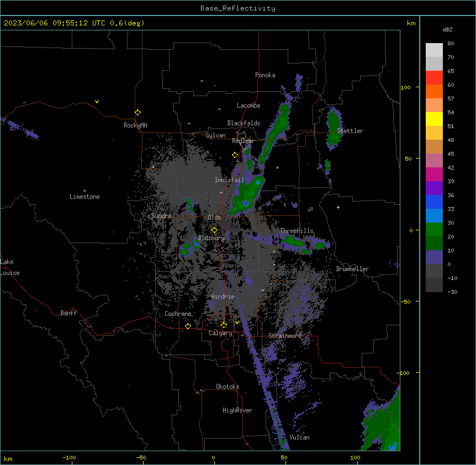
Task: Select the yellow diamond marker below Cochrane
Action: point(188,326)
